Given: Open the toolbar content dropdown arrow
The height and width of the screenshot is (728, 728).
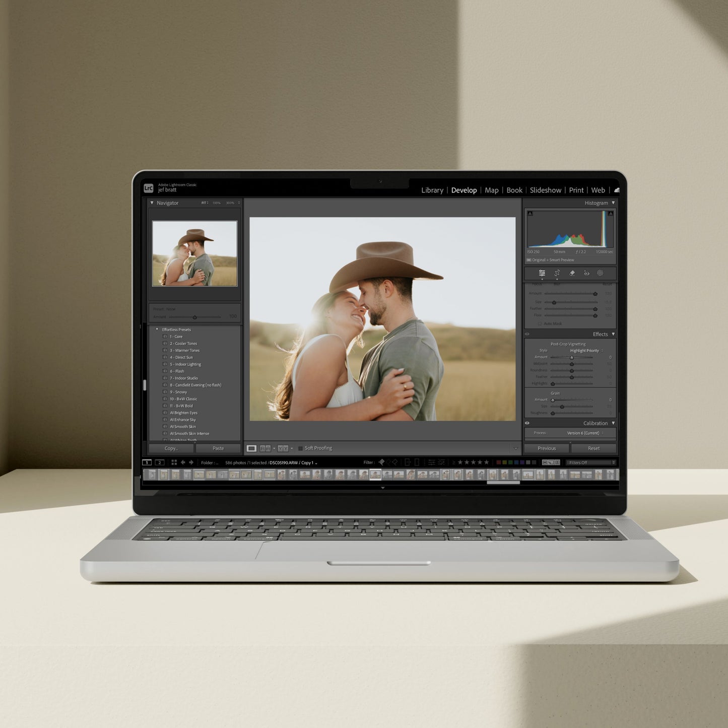Looking at the screenshot, I should [x=515, y=448].
